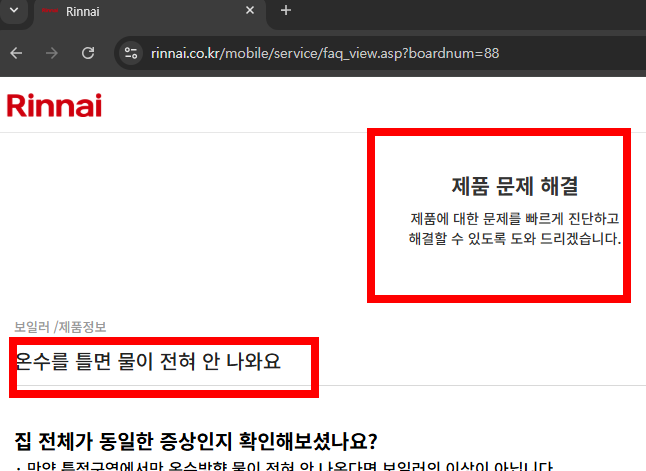The image size is (646, 471).
Task: View site information icon in address bar
Action: click(131, 53)
